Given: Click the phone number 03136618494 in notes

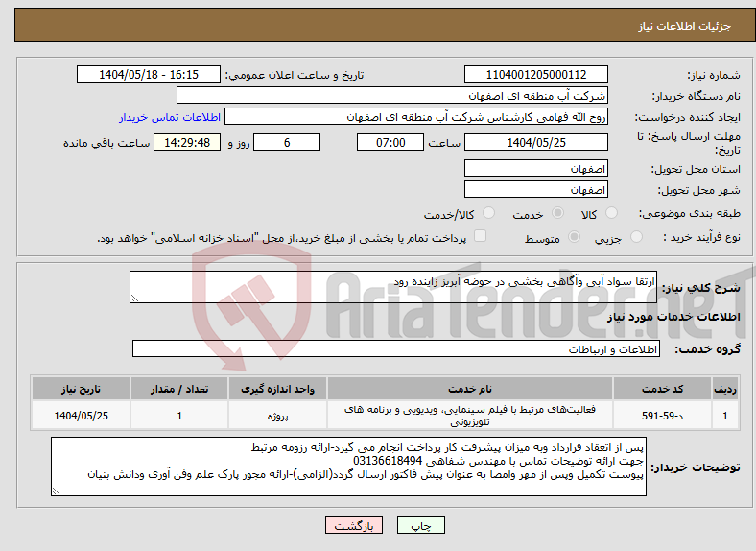Looking at the screenshot, I should point(388,462).
